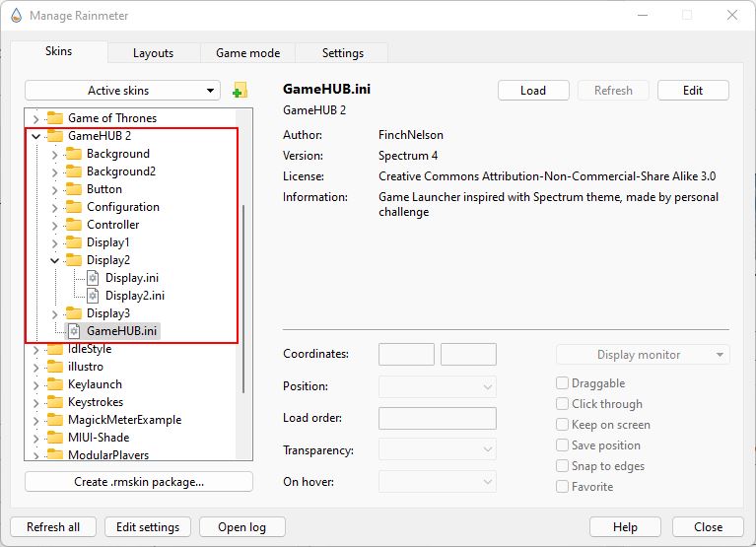Click the Display3 folder icon
The width and height of the screenshot is (756, 547).
[x=74, y=313]
